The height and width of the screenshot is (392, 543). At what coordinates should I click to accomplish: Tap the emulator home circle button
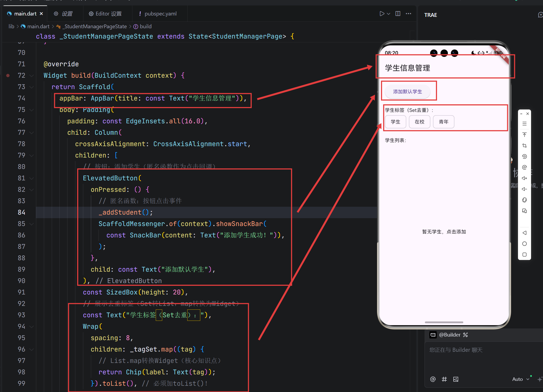[525, 244]
